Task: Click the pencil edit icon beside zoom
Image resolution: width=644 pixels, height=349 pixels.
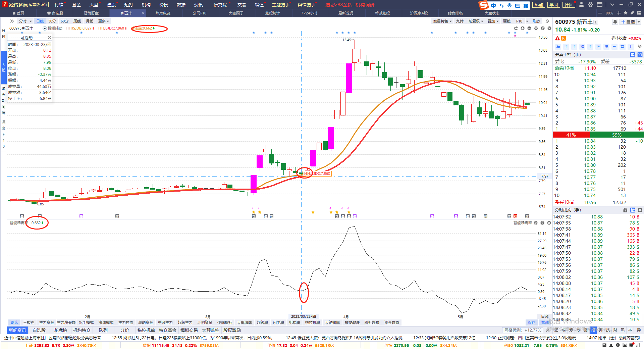Action: (x=633, y=13)
